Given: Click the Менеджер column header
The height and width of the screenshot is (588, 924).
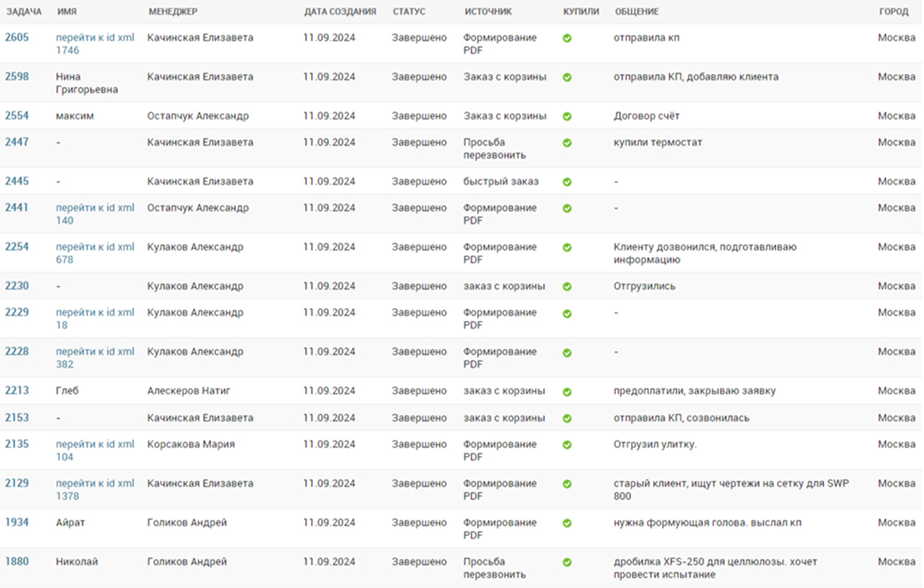Looking at the screenshot, I should coord(173,12).
